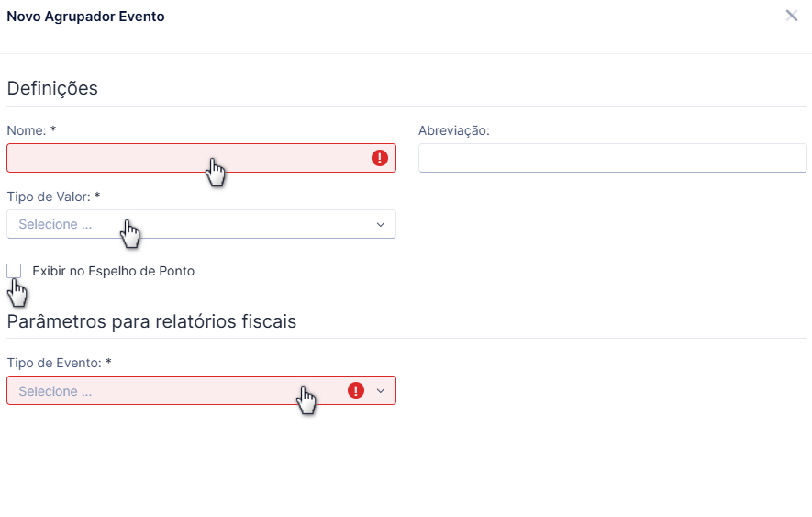812x517 pixels.
Task: Focus the Abreviação text input
Action: pyautogui.click(x=613, y=158)
